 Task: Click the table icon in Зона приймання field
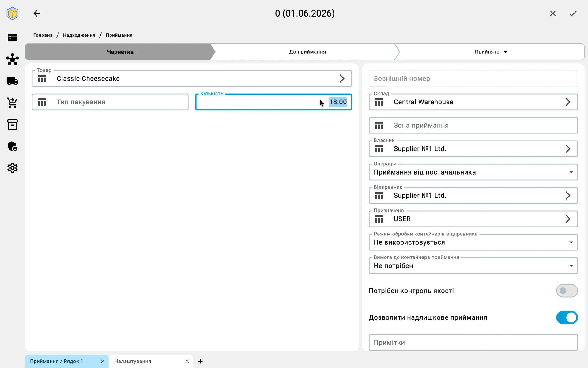point(379,126)
